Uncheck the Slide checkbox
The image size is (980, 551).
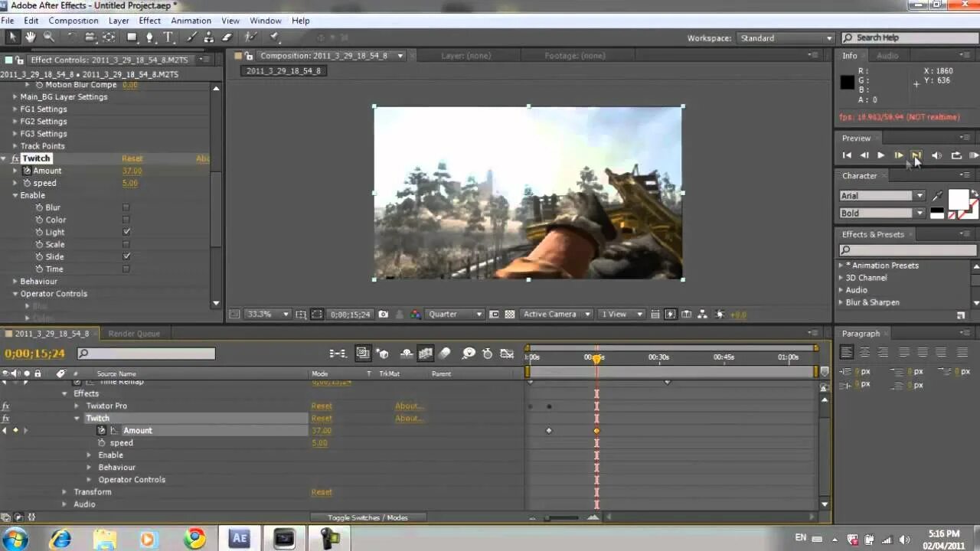click(x=126, y=256)
